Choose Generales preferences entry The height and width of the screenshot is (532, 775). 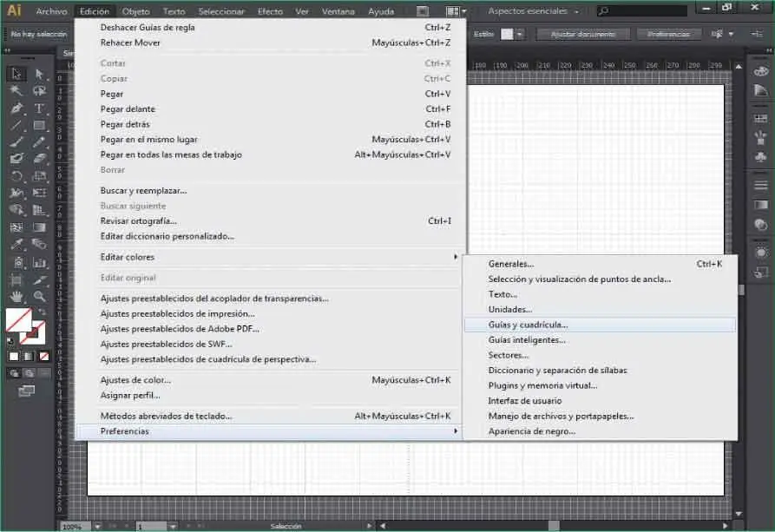click(x=600, y=264)
